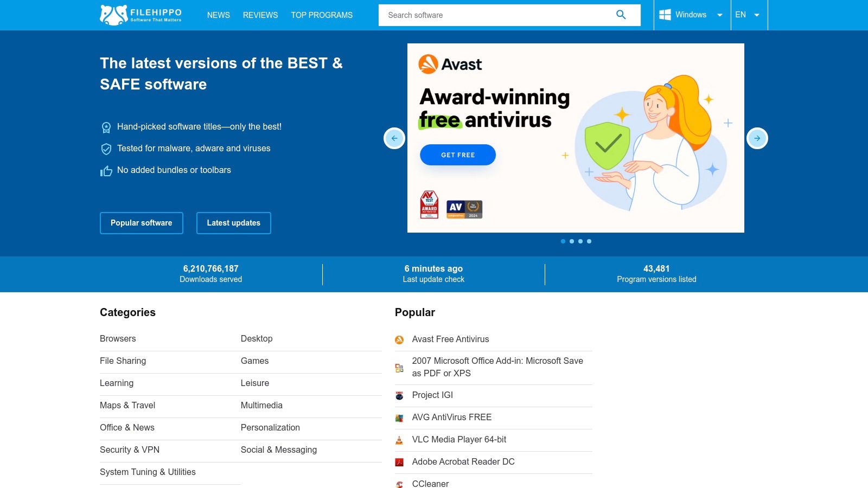
Task: Click the Latest updates button
Action: [234, 223]
